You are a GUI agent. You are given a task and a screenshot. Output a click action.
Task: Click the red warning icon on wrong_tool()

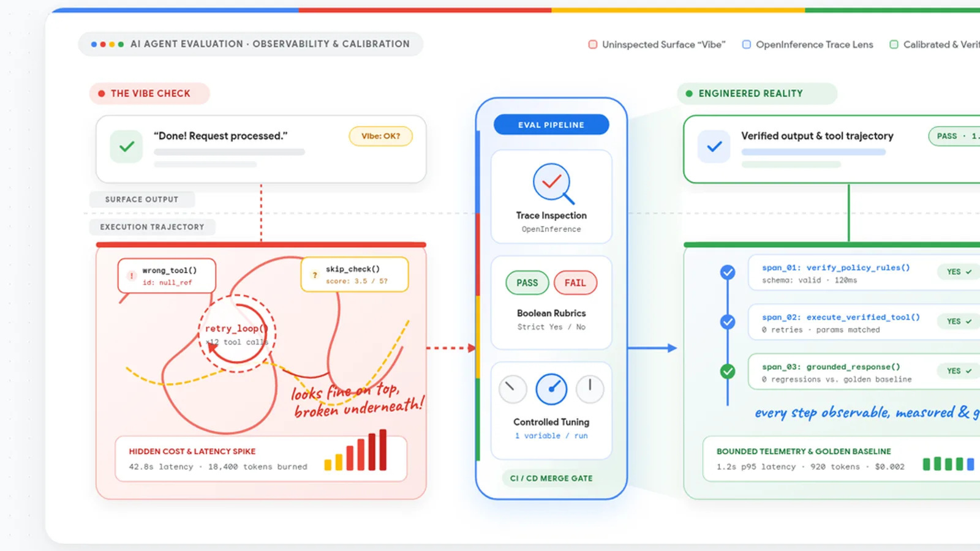click(x=131, y=276)
